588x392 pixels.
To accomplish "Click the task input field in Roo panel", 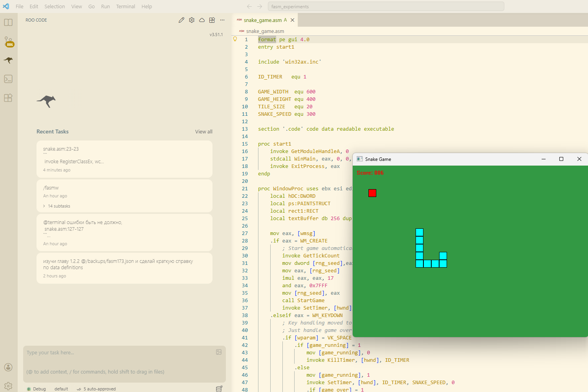I will (x=118, y=352).
